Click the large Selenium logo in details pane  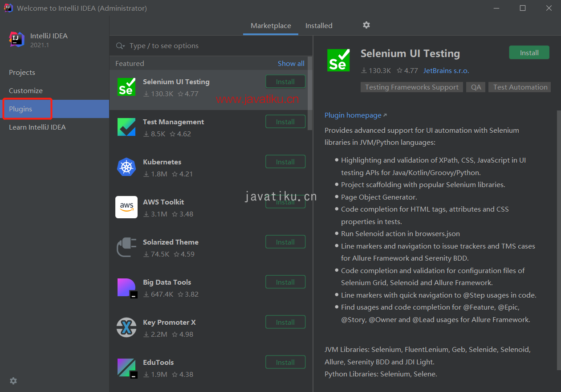tap(338, 60)
